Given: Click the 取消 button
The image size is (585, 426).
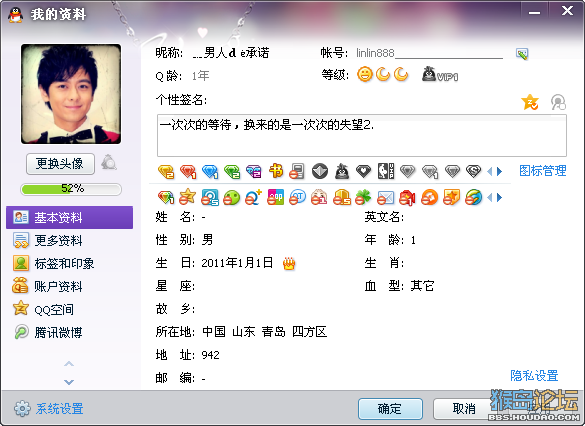Looking at the screenshot, I should (x=464, y=409).
